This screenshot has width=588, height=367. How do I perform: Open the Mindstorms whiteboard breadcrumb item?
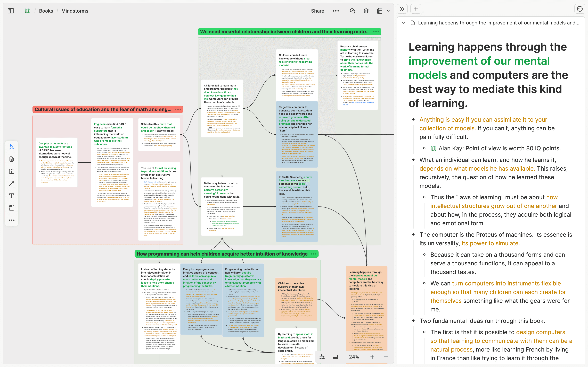coord(75,11)
